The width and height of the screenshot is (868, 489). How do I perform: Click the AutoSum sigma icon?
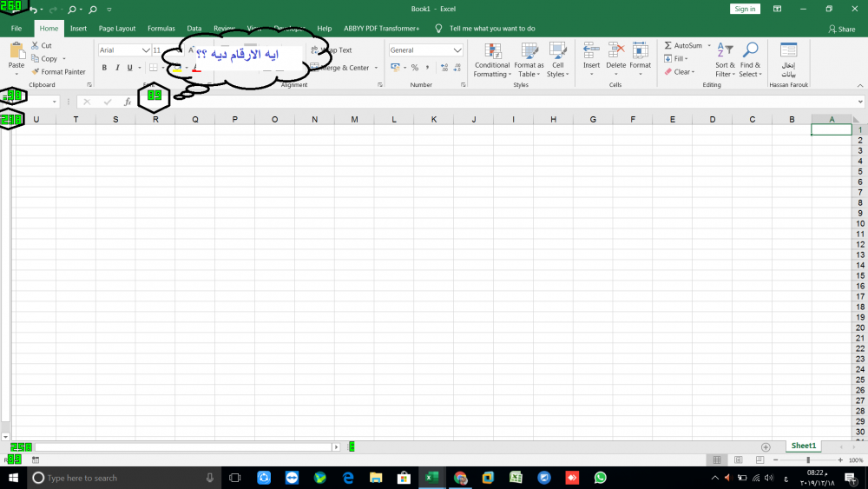[x=667, y=45]
